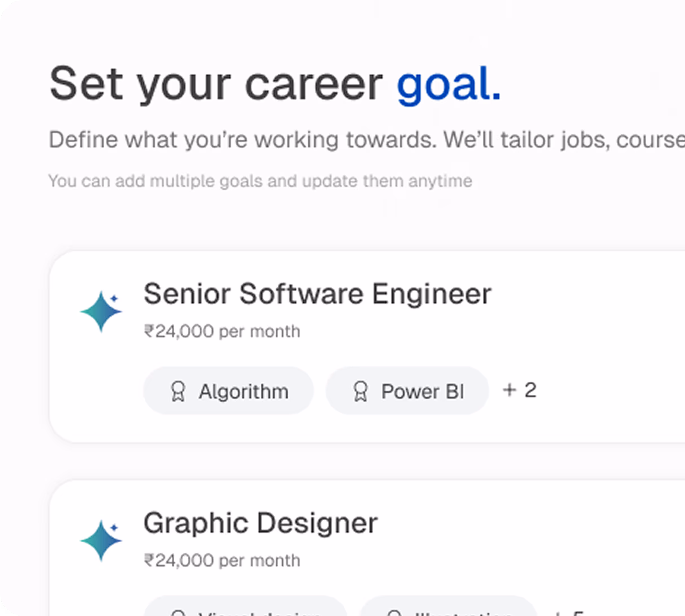Click the add multiple goals hint text

point(260,181)
